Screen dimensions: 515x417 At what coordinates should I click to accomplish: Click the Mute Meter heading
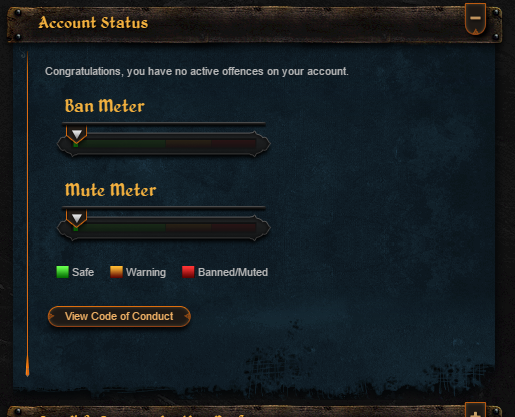(110, 190)
